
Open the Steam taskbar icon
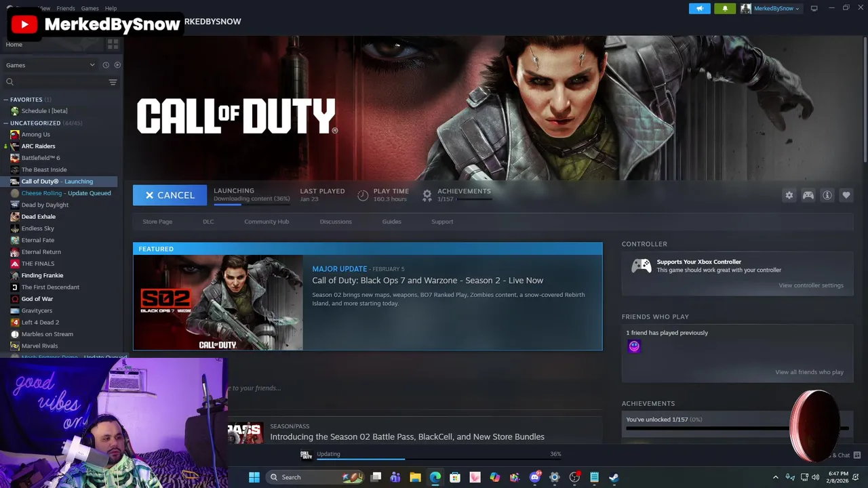614,477
